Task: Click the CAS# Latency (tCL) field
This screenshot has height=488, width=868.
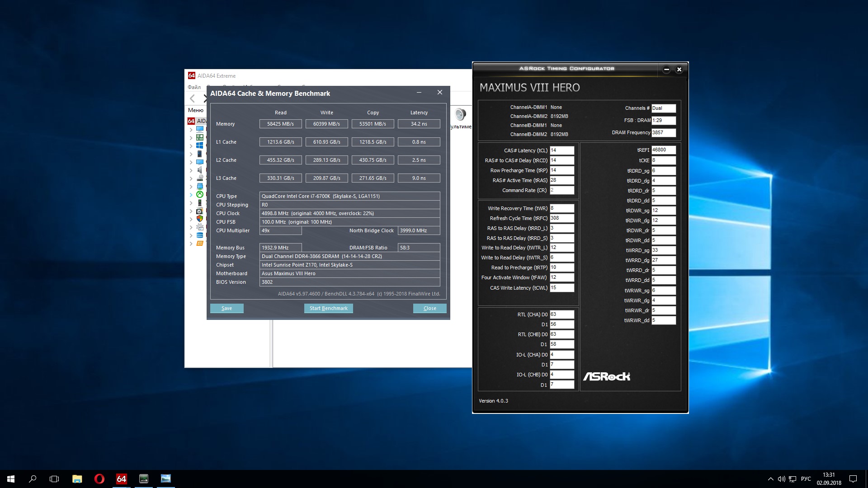Action: 561,150
